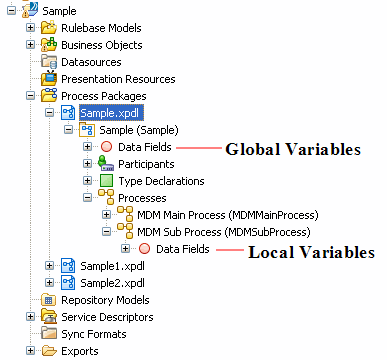Collapse the MDM Sub Process node

pos(106,232)
